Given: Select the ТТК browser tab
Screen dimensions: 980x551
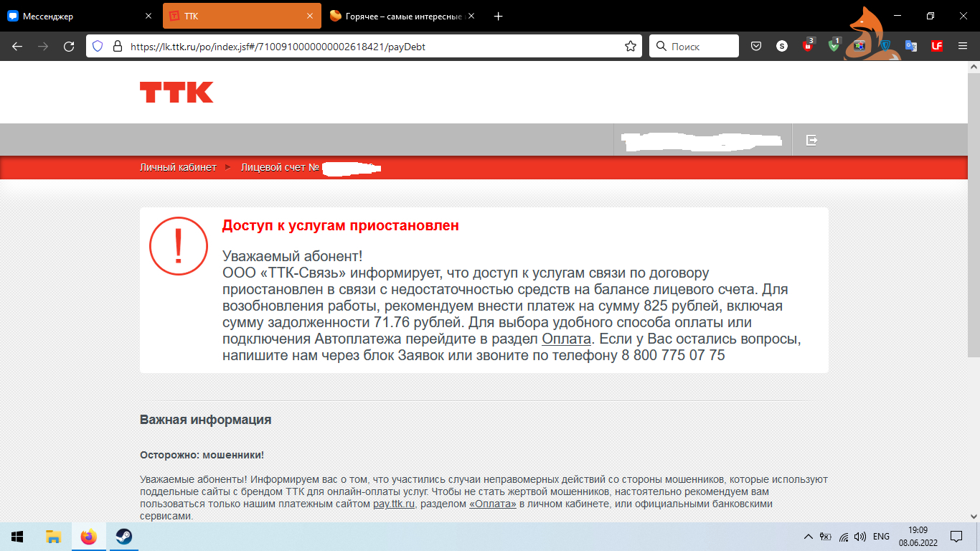Looking at the screenshot, I should point(242,16).
